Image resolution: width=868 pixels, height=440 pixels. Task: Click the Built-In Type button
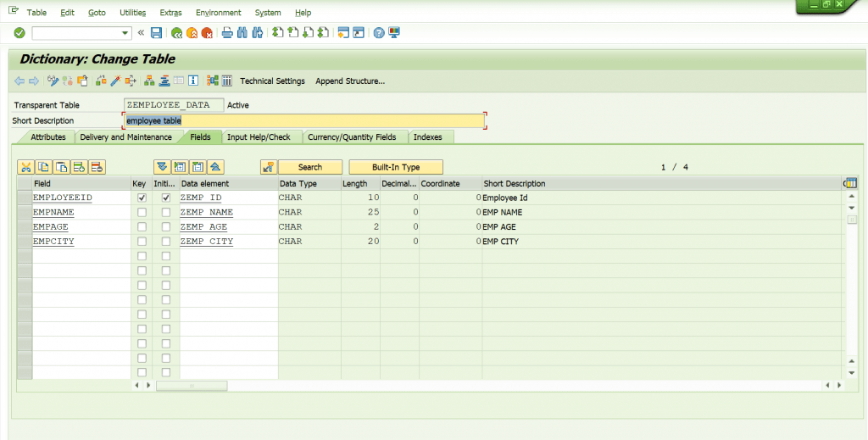tap(396, 167)
